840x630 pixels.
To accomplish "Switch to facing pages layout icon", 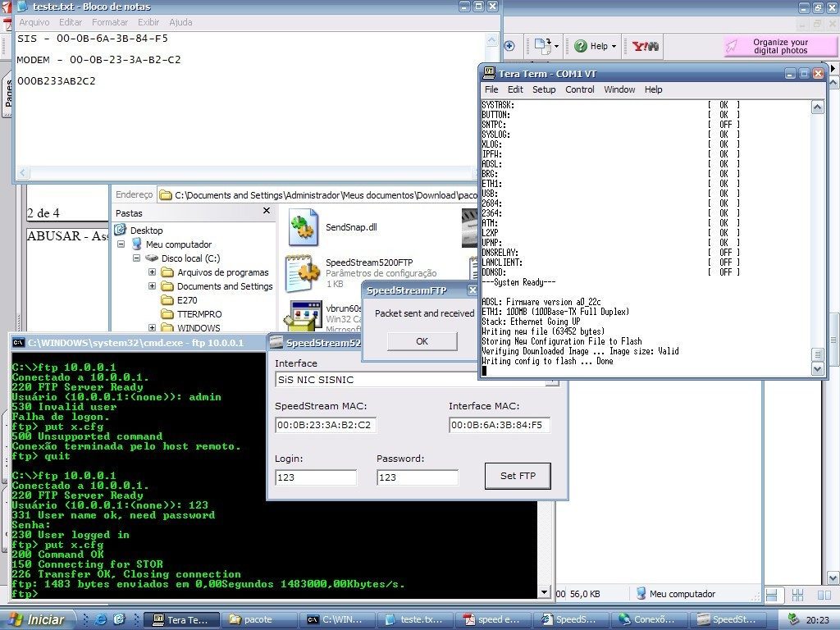I will pos(824,594).
